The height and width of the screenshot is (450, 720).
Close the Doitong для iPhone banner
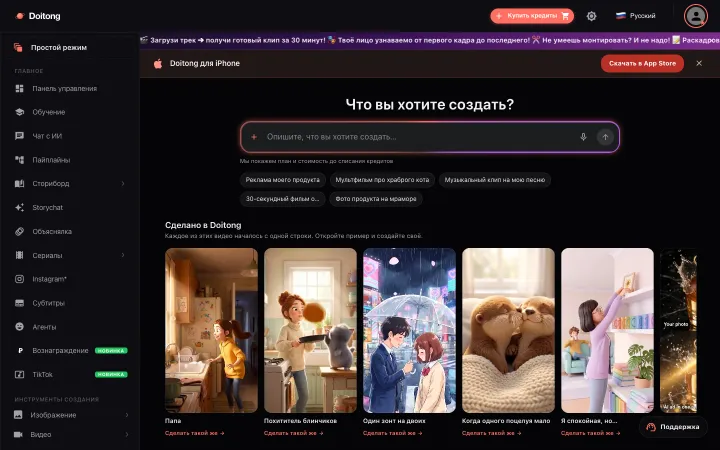[699, 63]
